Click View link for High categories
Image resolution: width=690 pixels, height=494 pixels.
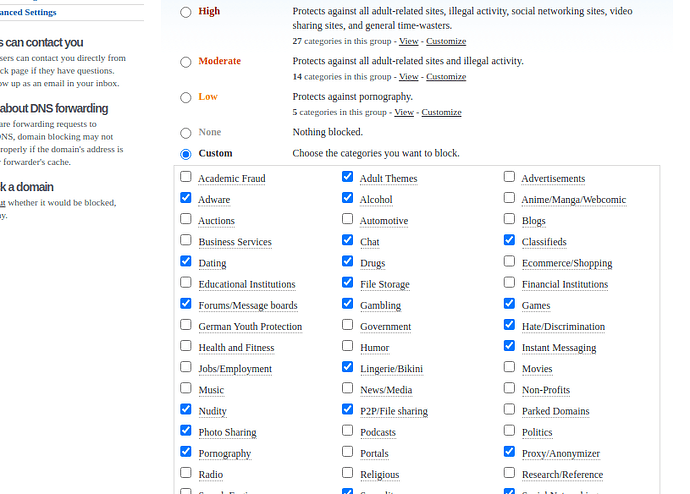pos(409,41)
